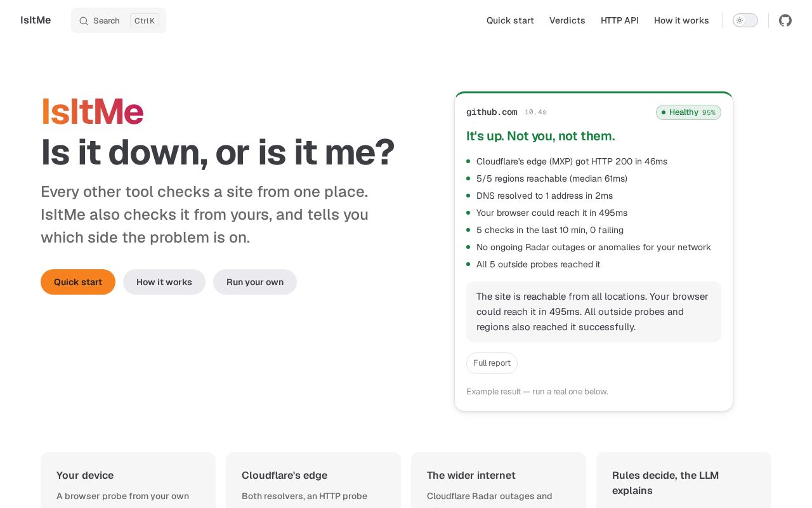Click the DNS resolved to 1 address line
Screen dimensions: 812x508
(x=544, y=196)
